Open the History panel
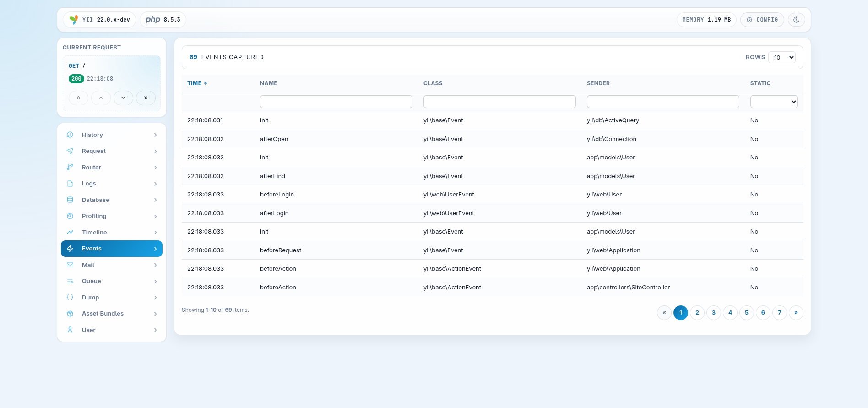Image resolution: width=868 pixels, height=408 pixels. coord(112,135)
